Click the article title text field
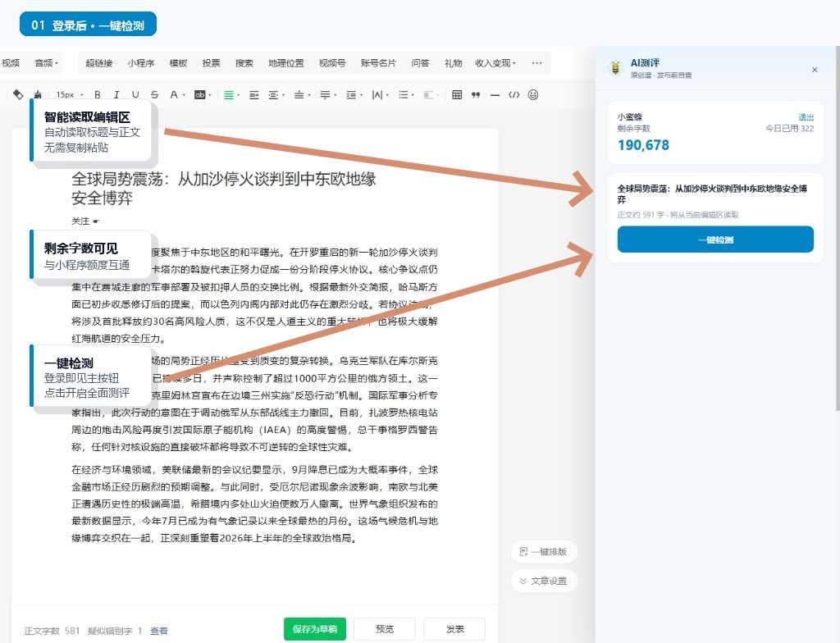The width and height of the screenshot is (840, 643). pos(224,189)
